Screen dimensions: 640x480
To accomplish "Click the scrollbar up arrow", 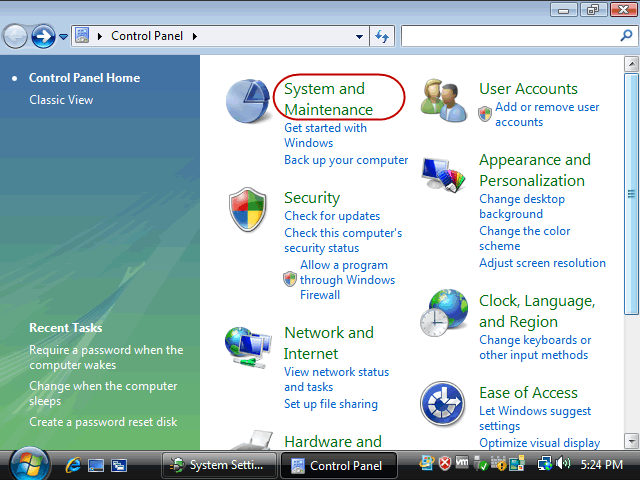I will 631,64.
